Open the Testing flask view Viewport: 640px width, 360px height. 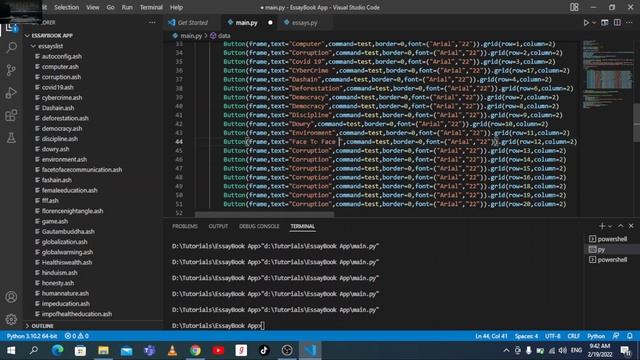click(x=11, y=138)
